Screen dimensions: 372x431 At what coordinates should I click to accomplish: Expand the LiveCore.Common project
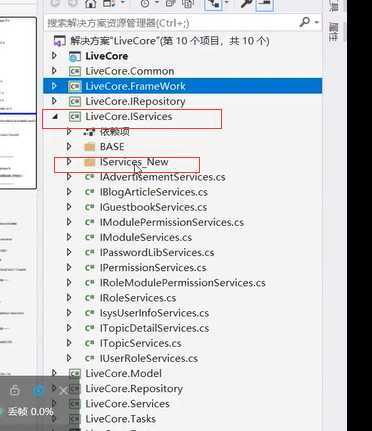point(54,71)
